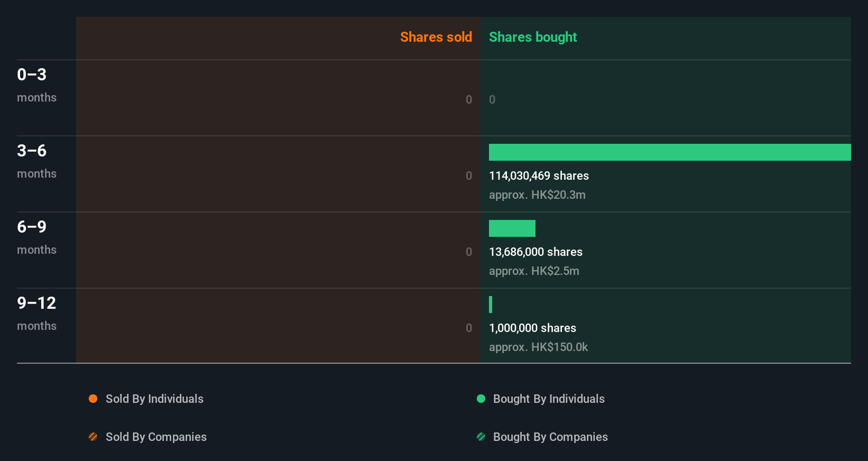Click the orange Sold By Individuals legend dot
The width and height of the screenshot is (868, 461).
coord(93,399)
